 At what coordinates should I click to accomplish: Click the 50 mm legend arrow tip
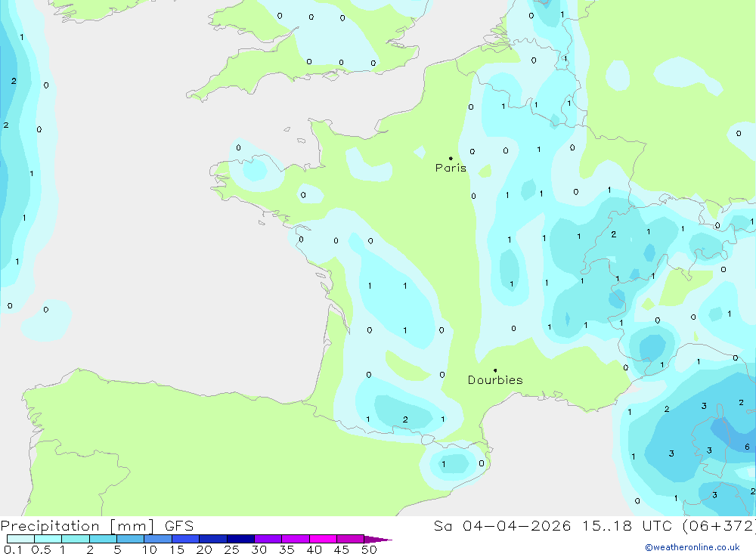[378, 539]
